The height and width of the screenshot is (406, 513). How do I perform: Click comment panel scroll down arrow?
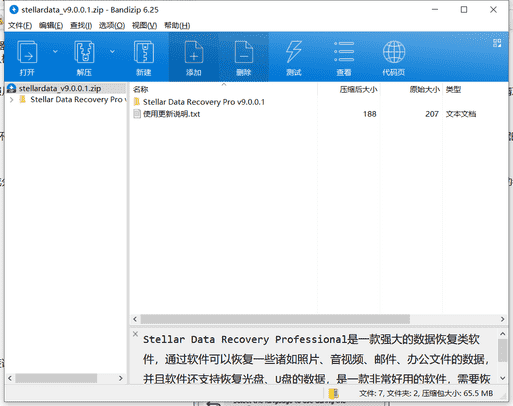point(502,378)
